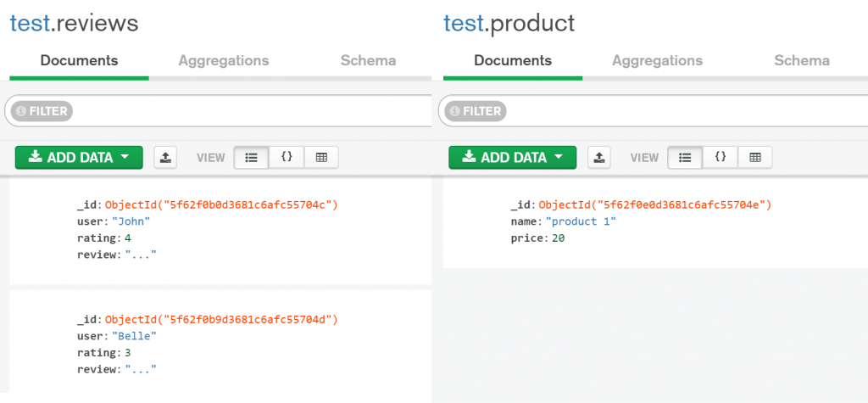This screenshot has width=868, height=403.
Task: Open Schema tab in test.reviews
Action: (x=368, y=60)
